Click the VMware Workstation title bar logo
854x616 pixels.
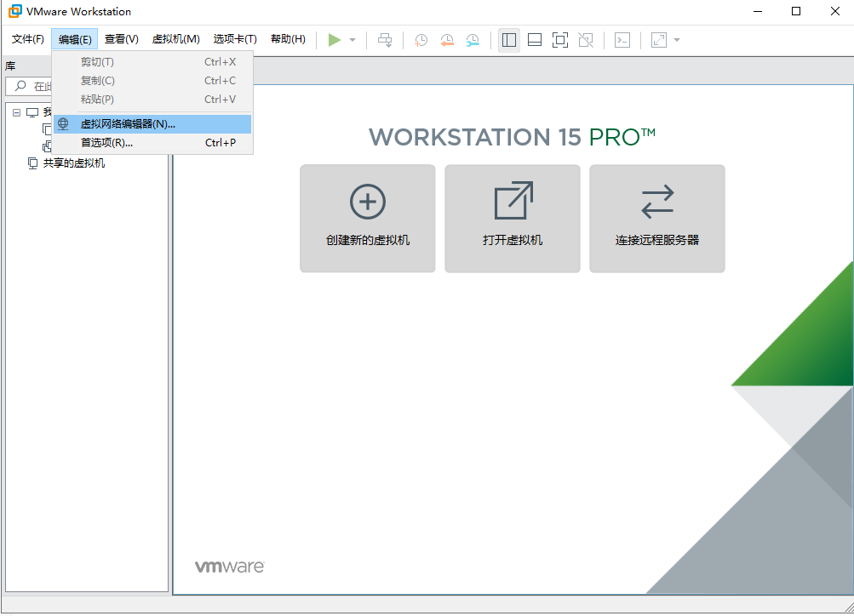coord(15,11)
